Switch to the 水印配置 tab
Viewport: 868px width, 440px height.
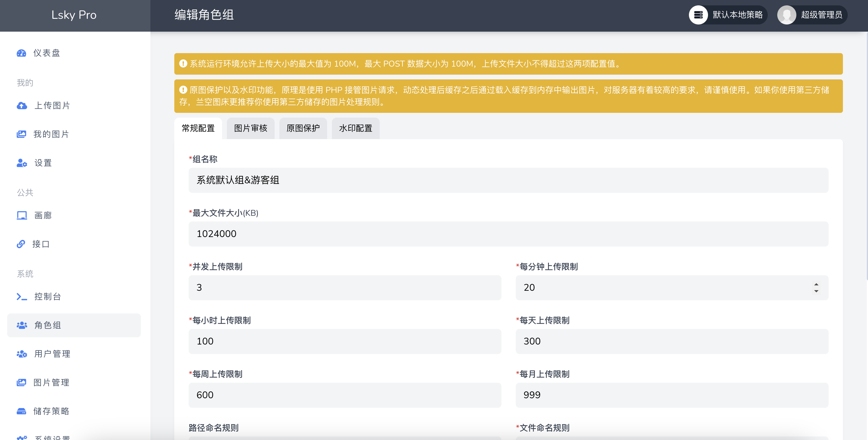(355, 128)
